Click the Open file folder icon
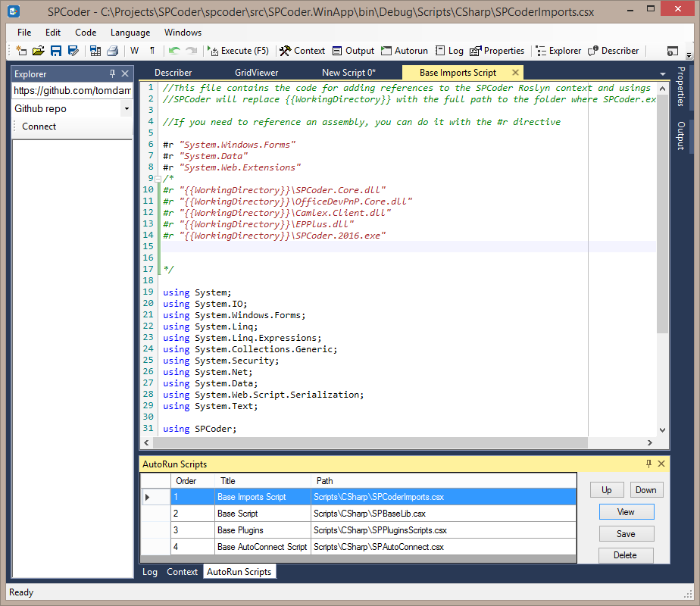Image resolution: width=700 pixels, height=606 pixels. point(39,51)
